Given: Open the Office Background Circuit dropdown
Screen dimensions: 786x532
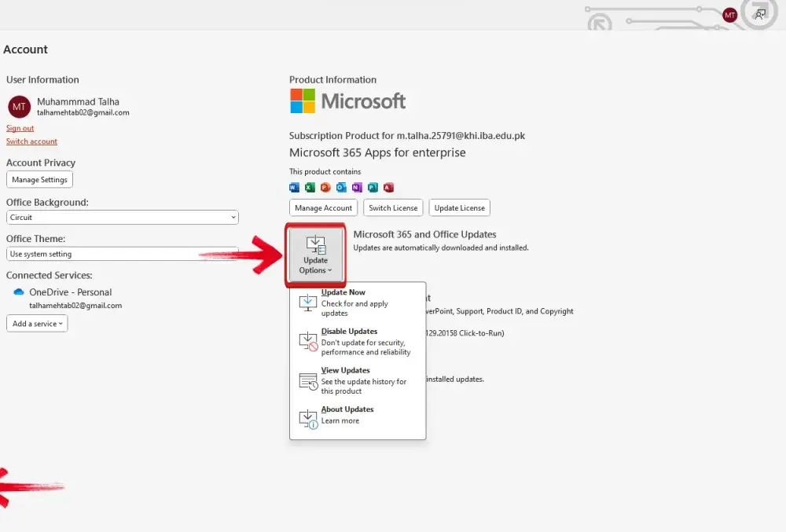Looking at the screenshot, I should (123, 218).
